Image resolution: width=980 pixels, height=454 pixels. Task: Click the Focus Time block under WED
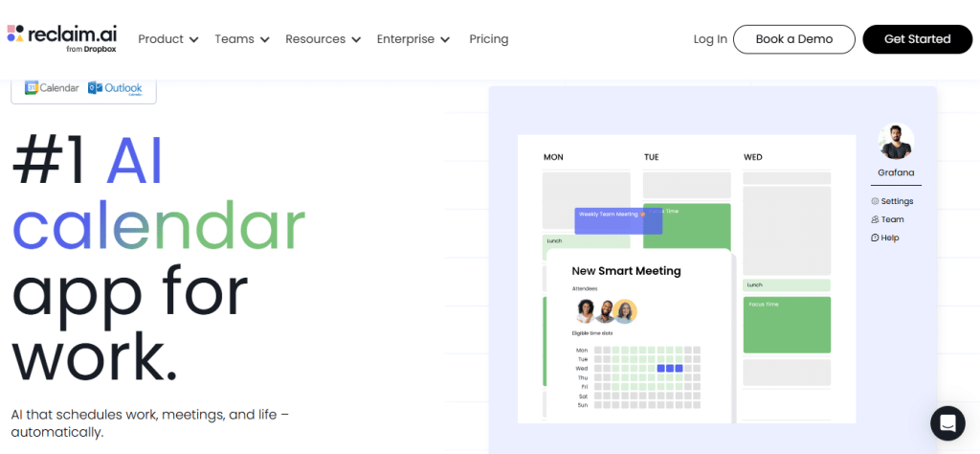pyautogui.click(x=787, y=326)
